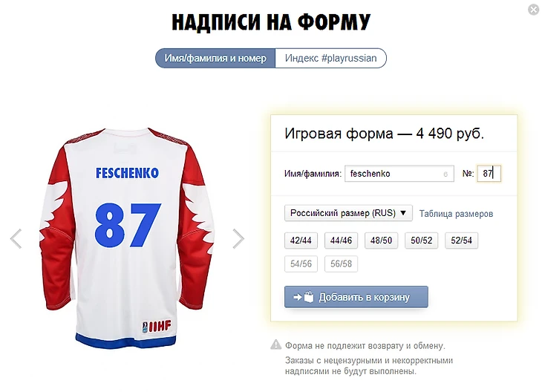Open the Таблица размеров size chart link
Image resolution: width=542 pixels, height=392 pixels.
click(456, 214)
